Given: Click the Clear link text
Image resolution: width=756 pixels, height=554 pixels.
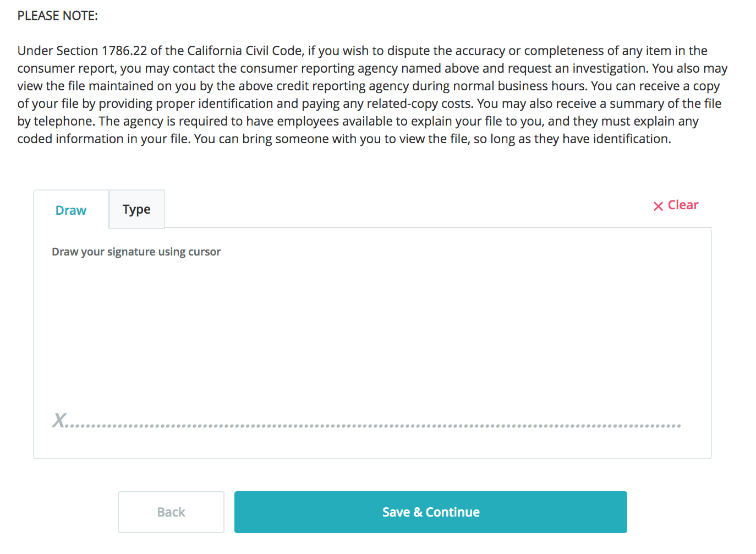Looking at the screenshot, I should pos(683,205).
